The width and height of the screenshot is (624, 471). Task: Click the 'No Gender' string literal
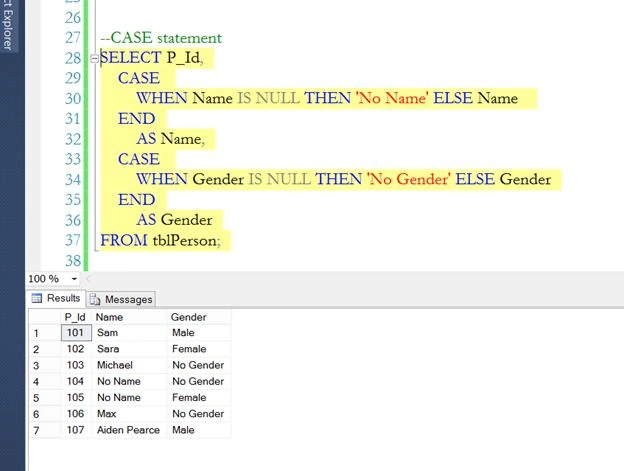[408, 179]
